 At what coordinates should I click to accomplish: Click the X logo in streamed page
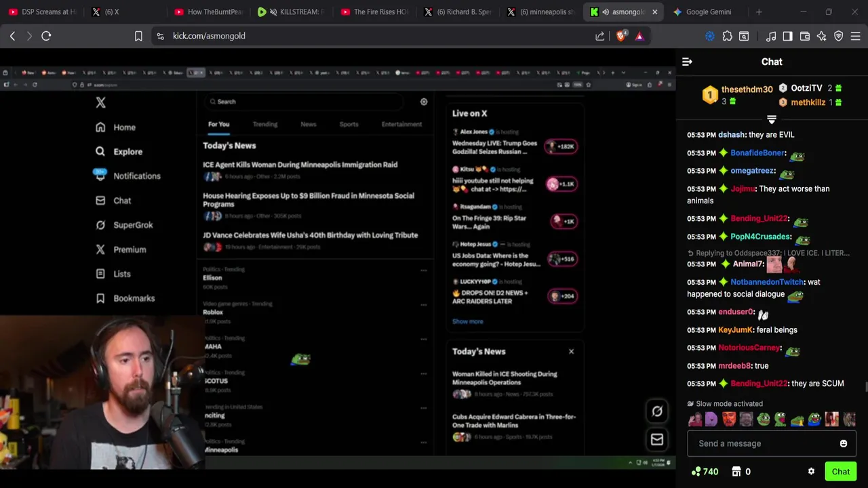100,102
